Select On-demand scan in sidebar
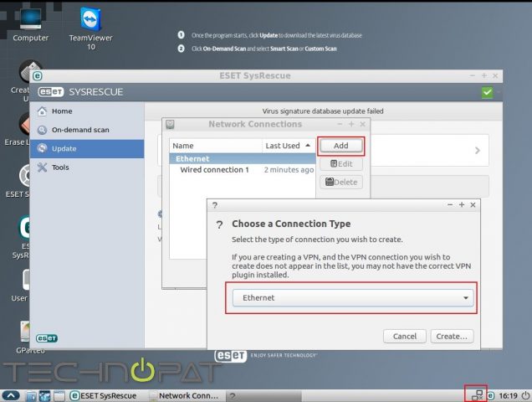Screen dimensions: 532x402 point(87,130)
